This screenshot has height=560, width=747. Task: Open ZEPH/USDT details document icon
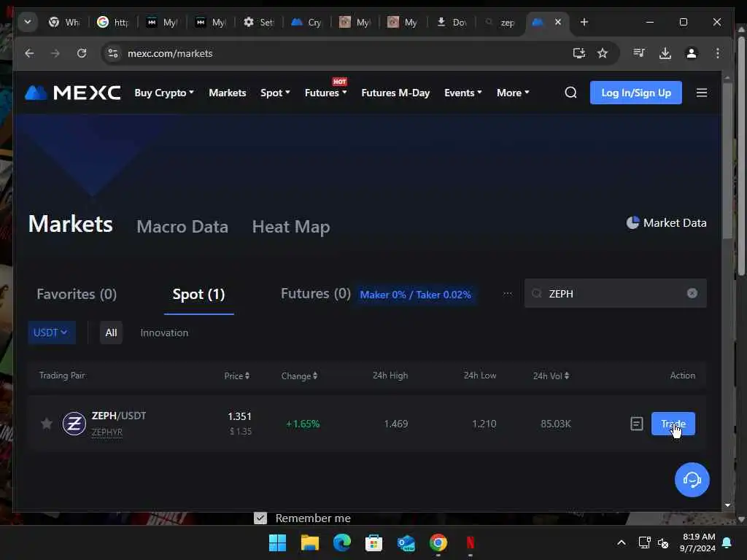[636, 424]
